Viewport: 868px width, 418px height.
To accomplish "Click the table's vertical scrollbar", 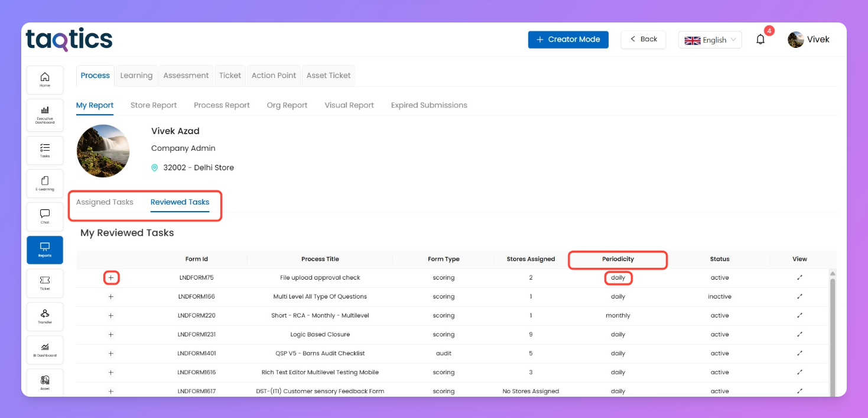I will click(x=833, y=331).
